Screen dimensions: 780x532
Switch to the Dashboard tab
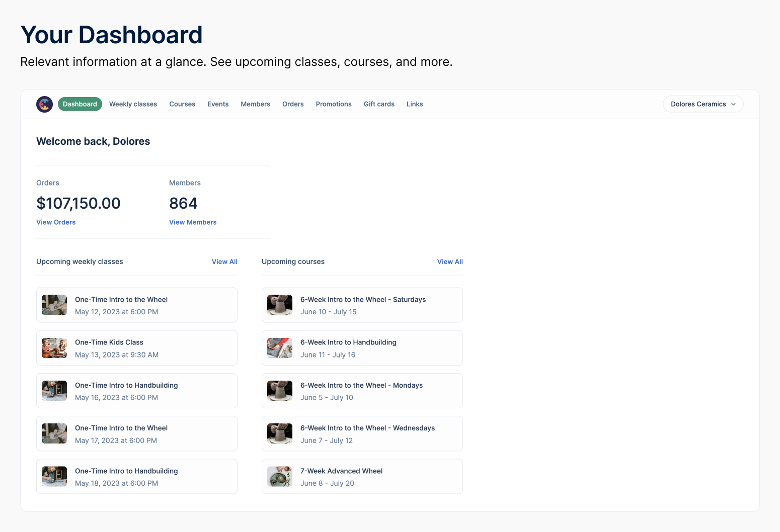(x=80, y=104)
